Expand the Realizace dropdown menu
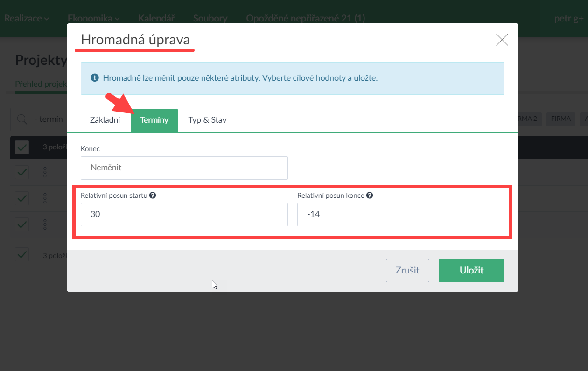Viewport: 588px width, 371px height. coord(27,19)
